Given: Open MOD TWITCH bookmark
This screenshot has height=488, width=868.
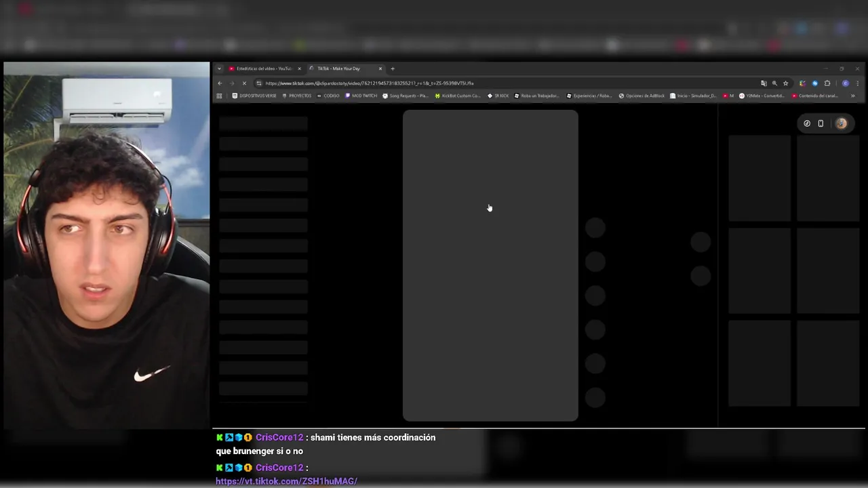Looking at the screenshot, I should coord(361,96).
